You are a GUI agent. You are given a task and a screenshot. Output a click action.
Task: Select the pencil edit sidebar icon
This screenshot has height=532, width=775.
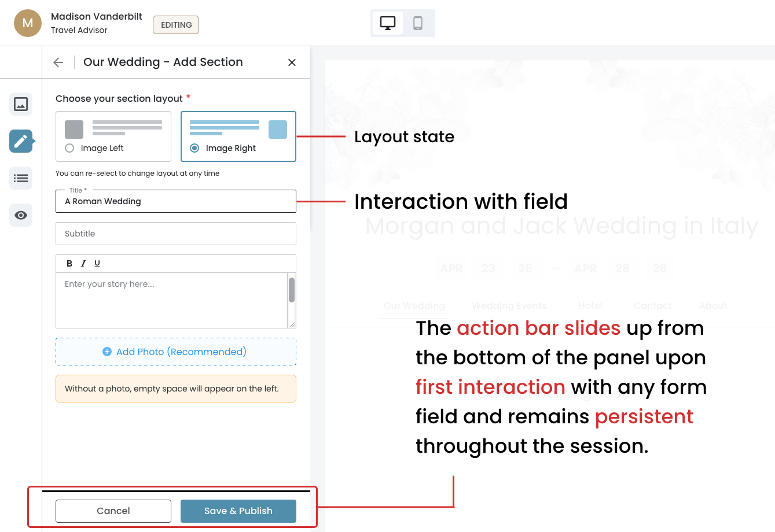pos(21,141)
